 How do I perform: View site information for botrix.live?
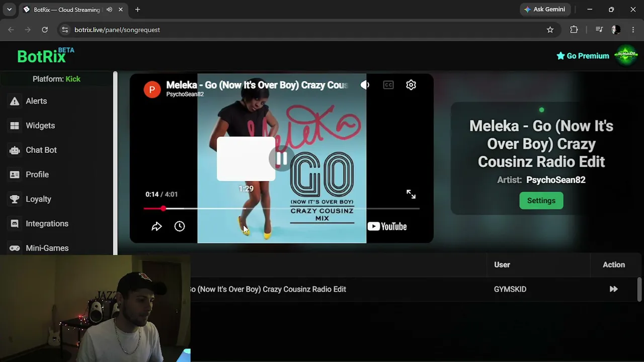[64, 30]
